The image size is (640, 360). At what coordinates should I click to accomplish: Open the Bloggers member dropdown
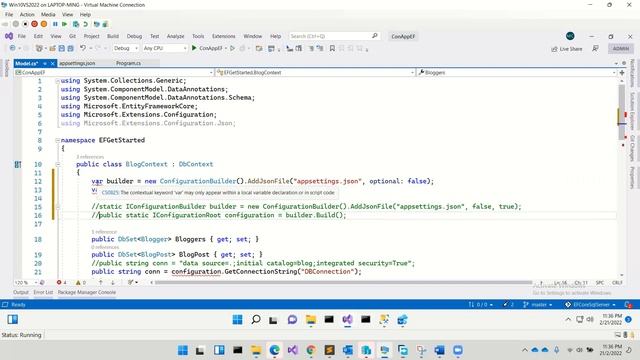click(x=517, y=72)
